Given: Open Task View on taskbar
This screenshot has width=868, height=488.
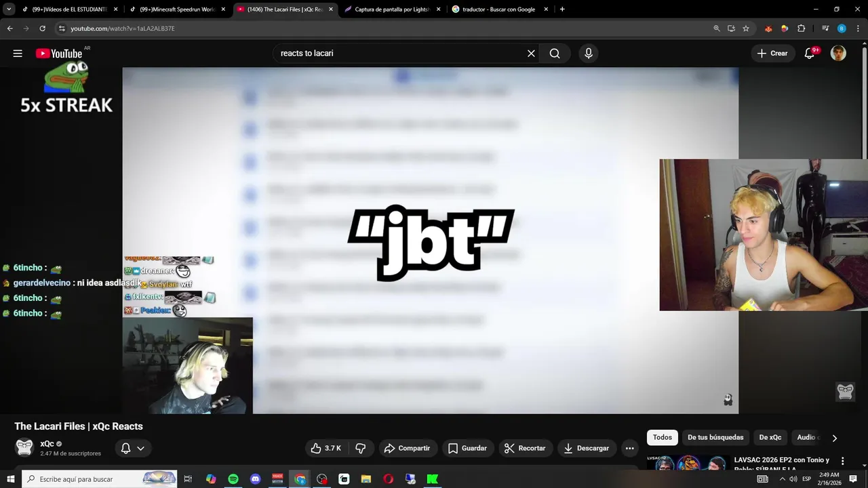Looking at the screenshot, I should pos(188,479).
